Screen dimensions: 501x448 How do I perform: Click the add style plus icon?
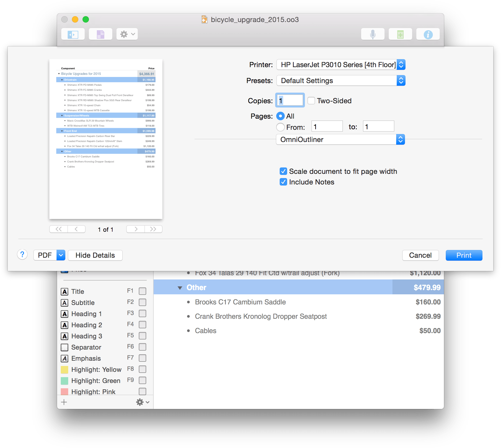(x=64, y=402)
